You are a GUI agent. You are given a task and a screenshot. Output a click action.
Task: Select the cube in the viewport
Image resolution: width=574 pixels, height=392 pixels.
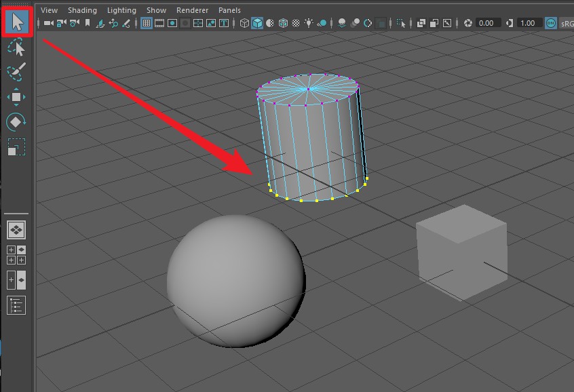coord(462,252)
